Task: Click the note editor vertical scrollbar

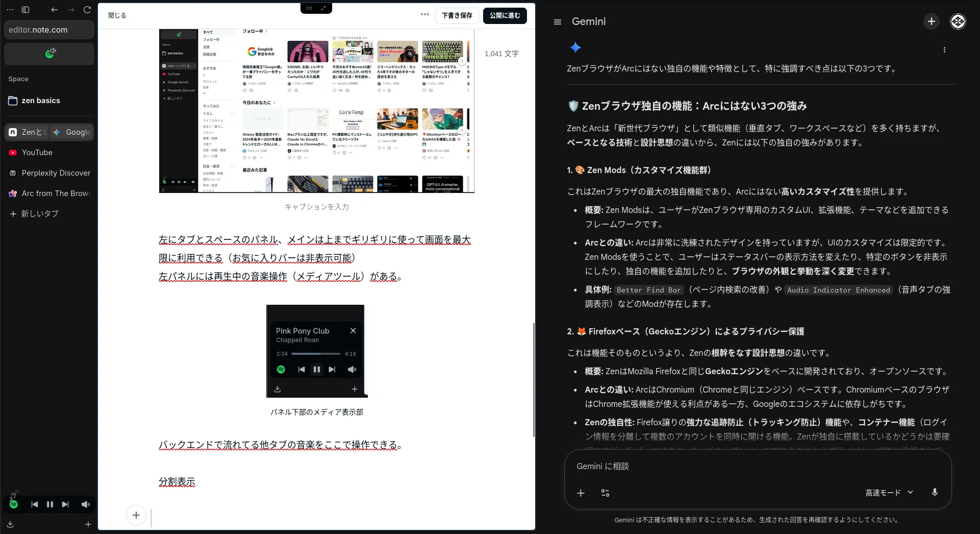Action: tap(534, 379)
